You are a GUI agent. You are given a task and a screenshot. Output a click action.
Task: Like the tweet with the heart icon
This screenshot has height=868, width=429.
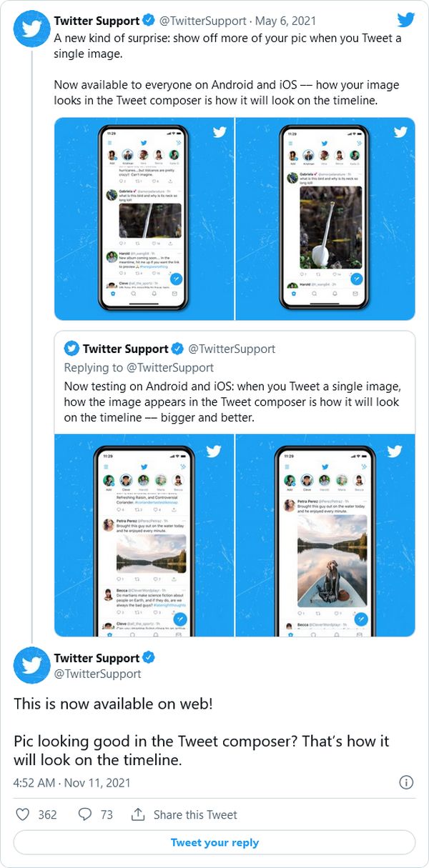coord(23,814)
